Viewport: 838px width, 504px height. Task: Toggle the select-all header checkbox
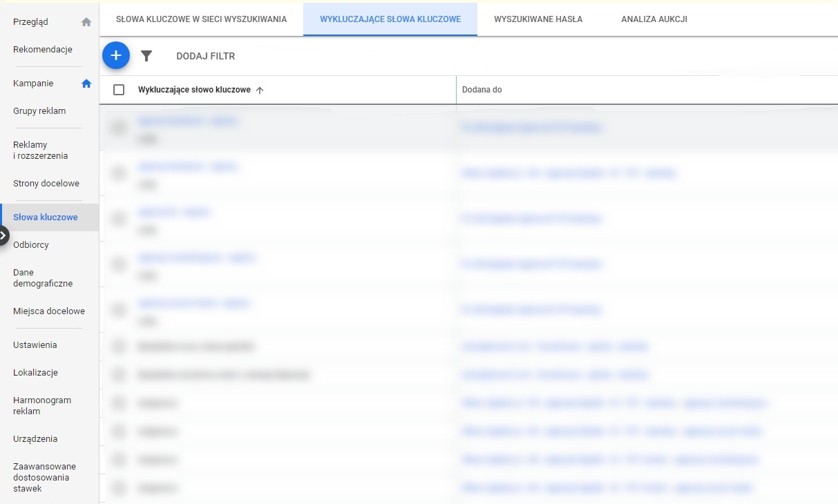click(119, 90)
